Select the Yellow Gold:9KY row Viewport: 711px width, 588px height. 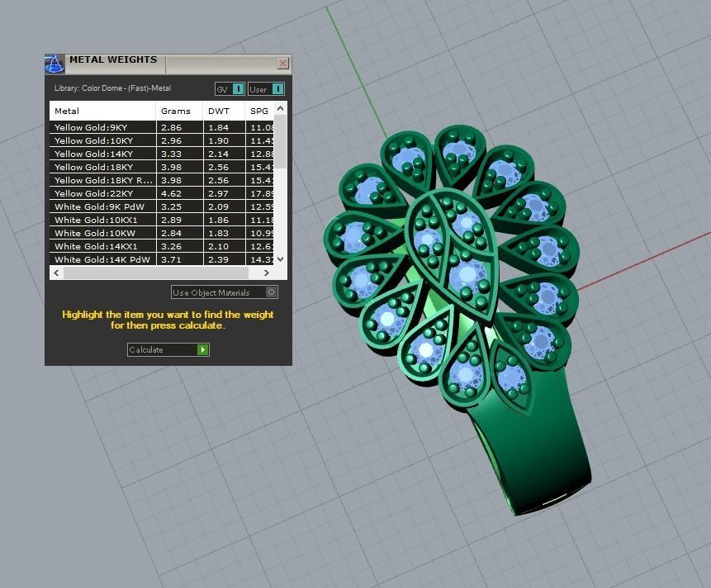(161, 127)
